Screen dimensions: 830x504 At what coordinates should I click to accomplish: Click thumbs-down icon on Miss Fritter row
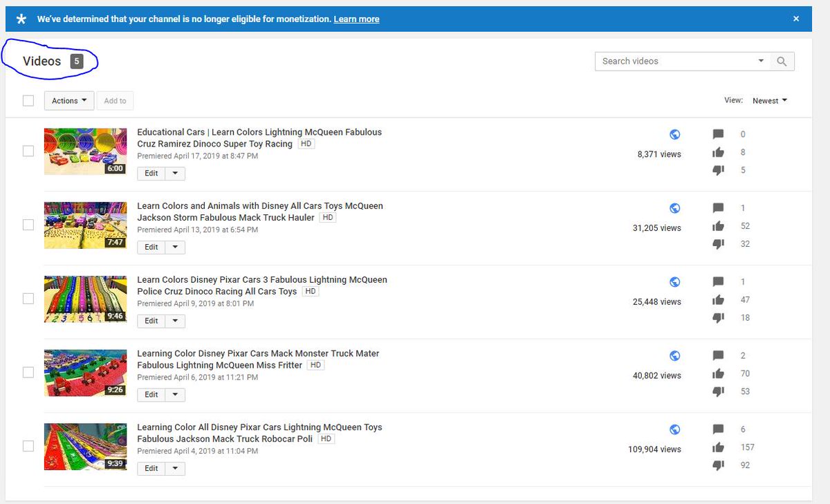click(718, 391)
